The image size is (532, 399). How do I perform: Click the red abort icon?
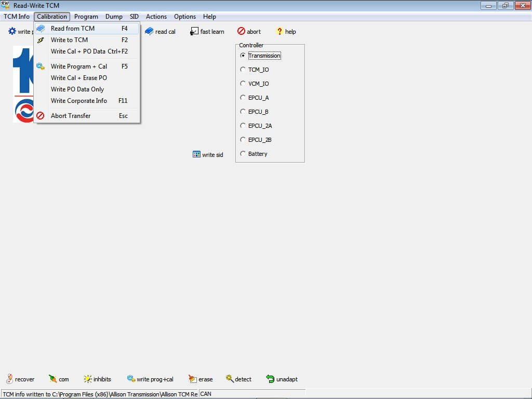click(x=241, y=32)
